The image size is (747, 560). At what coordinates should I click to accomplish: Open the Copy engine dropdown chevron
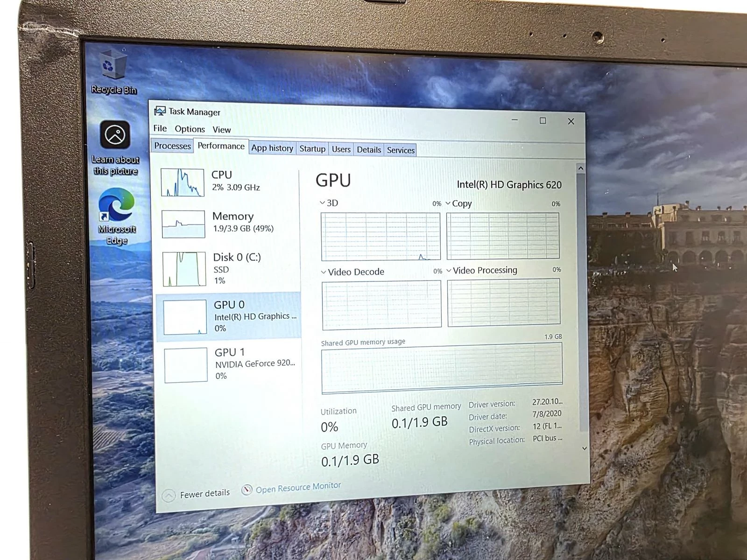[x=448, y=203]
